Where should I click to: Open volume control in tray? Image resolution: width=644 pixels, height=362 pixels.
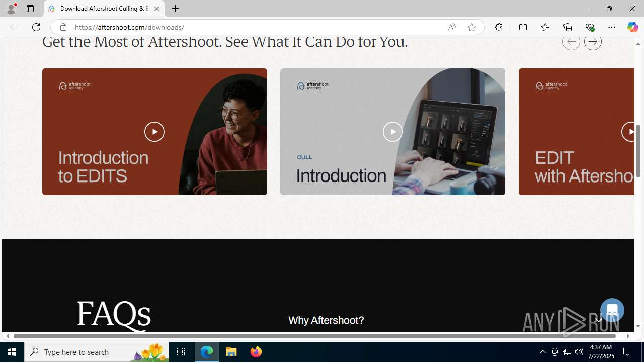pyautogui.click(x=579, y=352)
